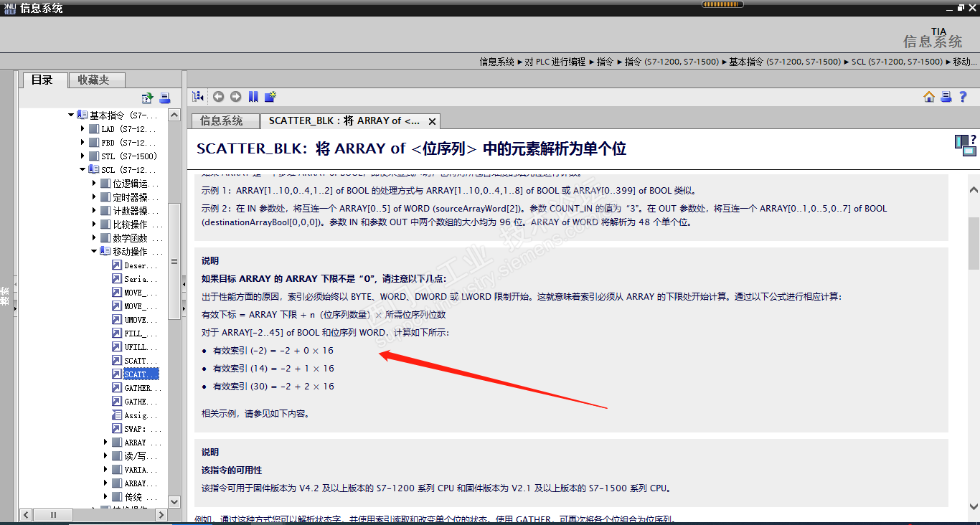Click 基本指令 (S7-1200, S7-1500) breadcrumb
980x525 pixels.
[786, 62]
